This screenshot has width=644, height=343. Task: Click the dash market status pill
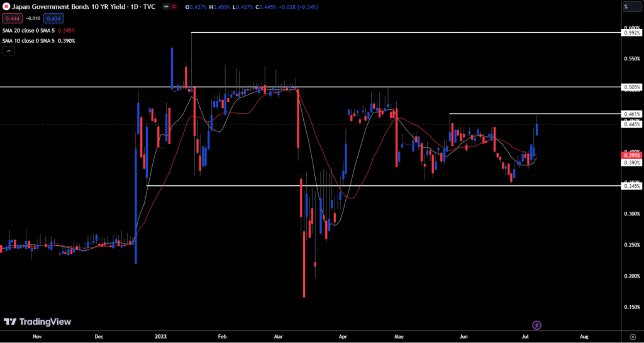[x=165, y=8]
